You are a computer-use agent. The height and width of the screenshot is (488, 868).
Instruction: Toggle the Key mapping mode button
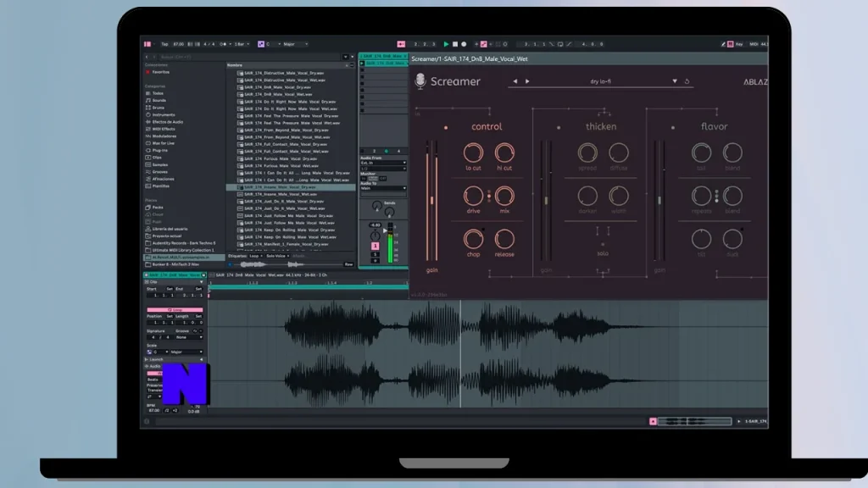[x=739, y=44]
